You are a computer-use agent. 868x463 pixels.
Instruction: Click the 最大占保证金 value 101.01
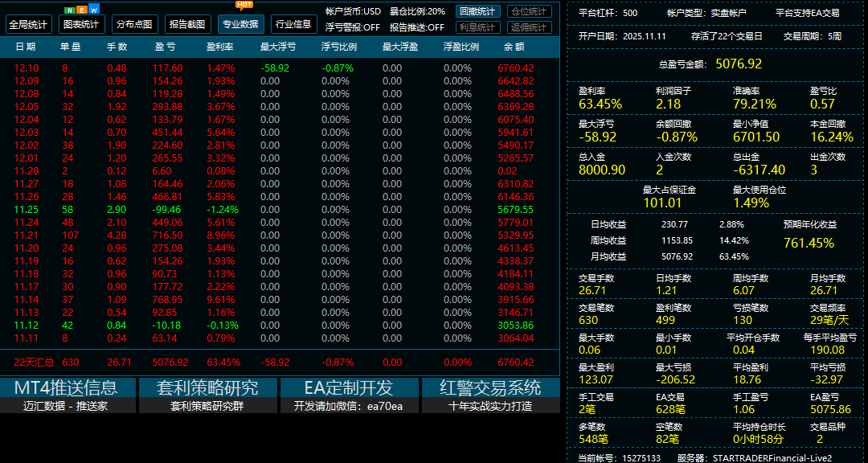[x=662, y=203]
